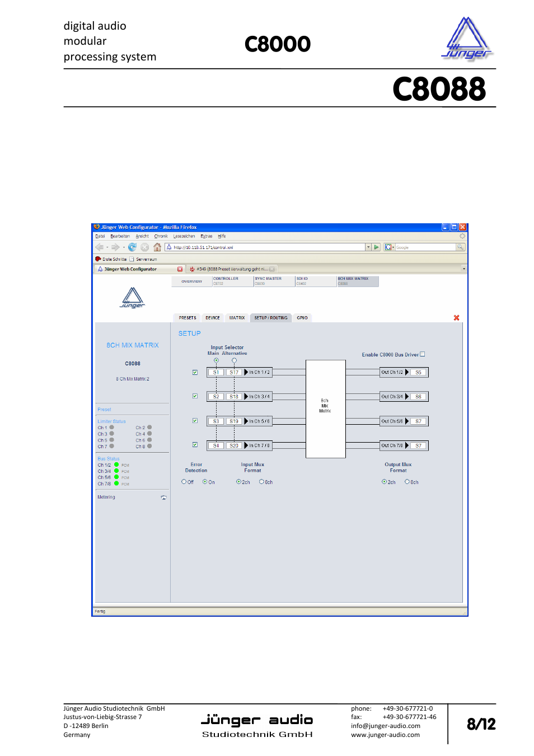The image size is (534, 756).
Task: Set Error Detection to Off
Action: [x=184, y=482]
